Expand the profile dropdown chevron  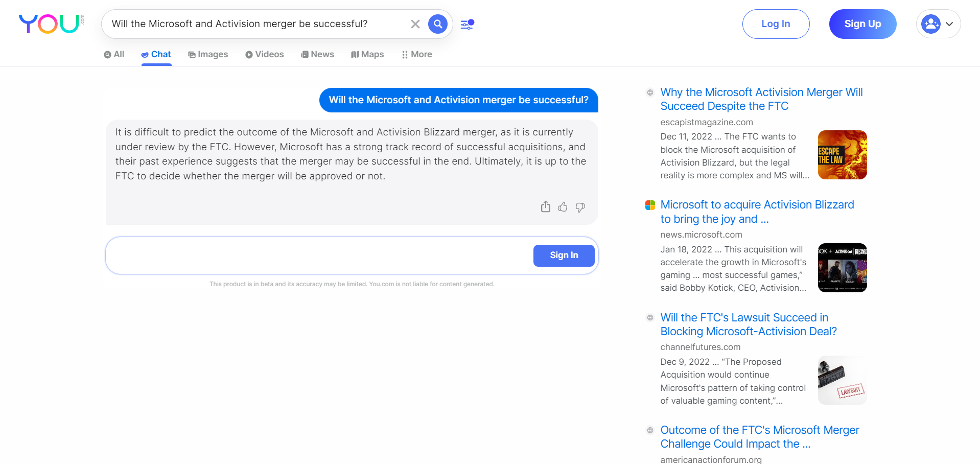949,24
